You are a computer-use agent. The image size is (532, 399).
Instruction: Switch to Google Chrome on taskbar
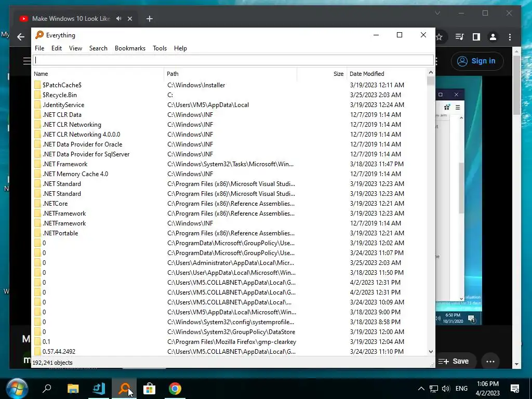pos(175,389)
